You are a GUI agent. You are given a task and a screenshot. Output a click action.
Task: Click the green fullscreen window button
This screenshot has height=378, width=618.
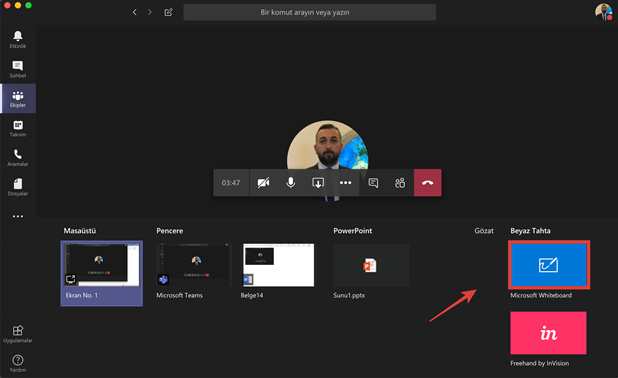tap(28, 5)
